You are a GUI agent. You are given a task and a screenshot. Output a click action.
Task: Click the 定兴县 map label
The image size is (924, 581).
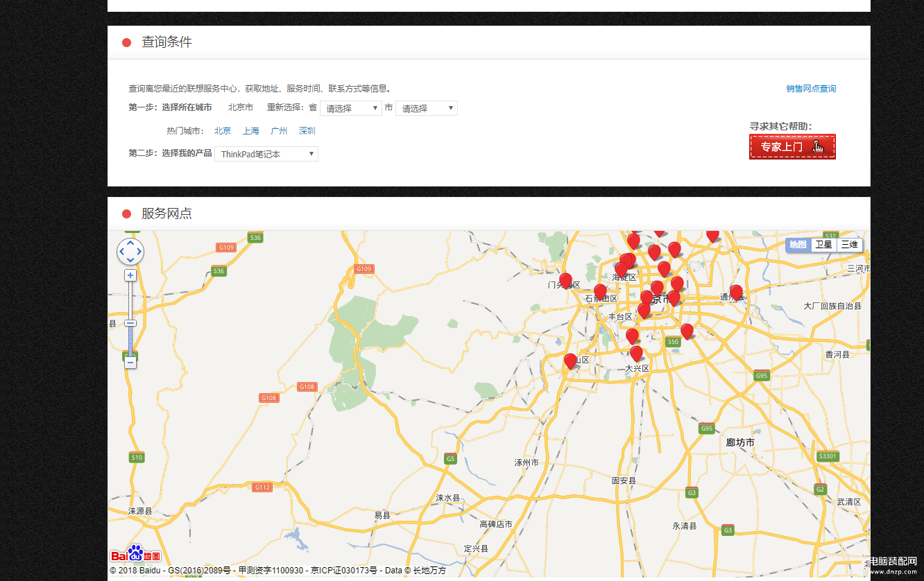click(x=477, y=548)
